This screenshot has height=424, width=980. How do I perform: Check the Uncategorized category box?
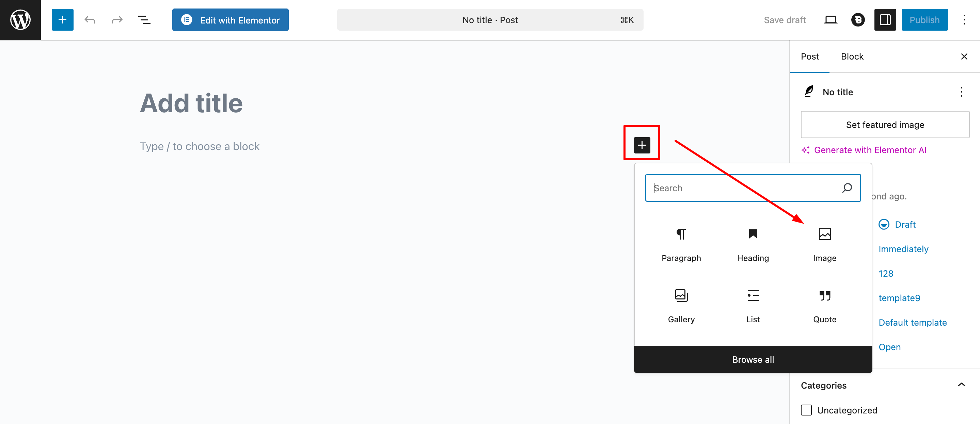[x=806, y=410]
